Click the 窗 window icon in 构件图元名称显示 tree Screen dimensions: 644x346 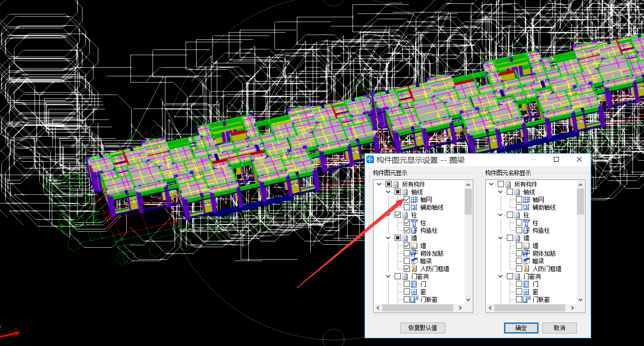tap(527, 292)
